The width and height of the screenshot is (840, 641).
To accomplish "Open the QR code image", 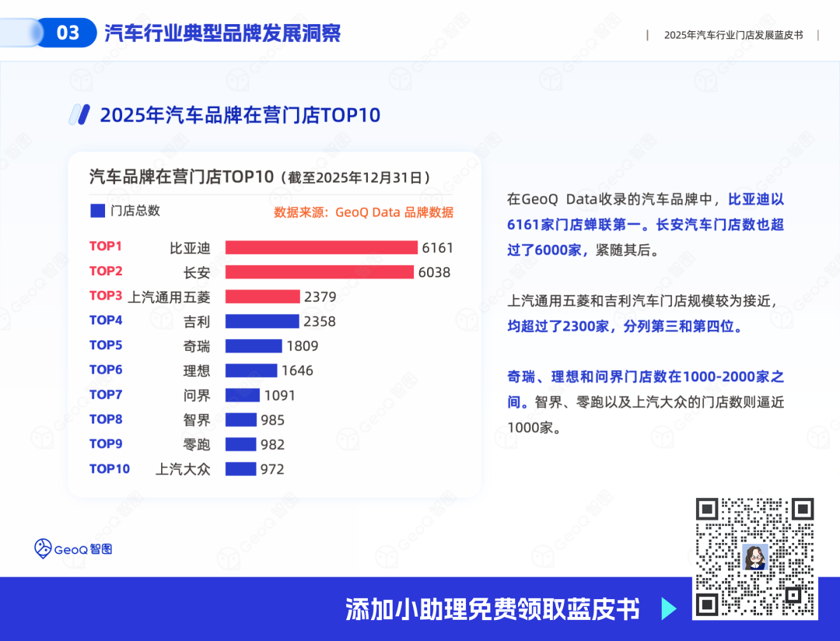I will coord(754,557).
